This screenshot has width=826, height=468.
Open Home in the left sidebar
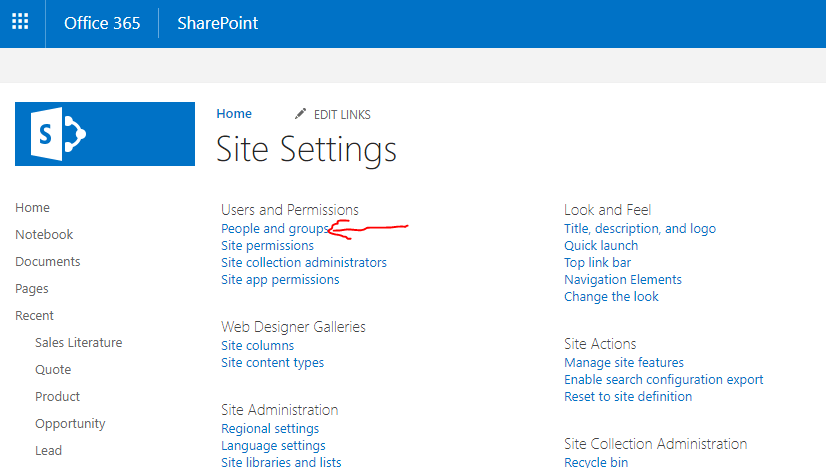coord(32,208)
